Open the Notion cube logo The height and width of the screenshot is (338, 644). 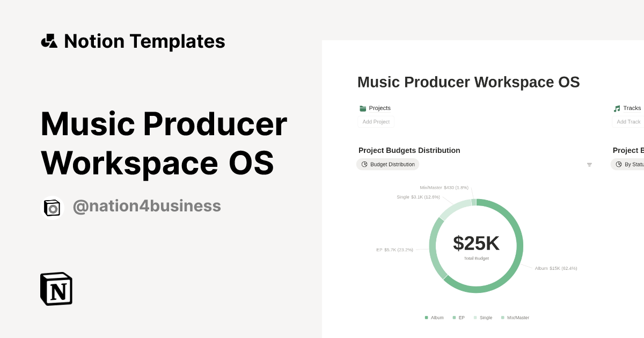56,289
